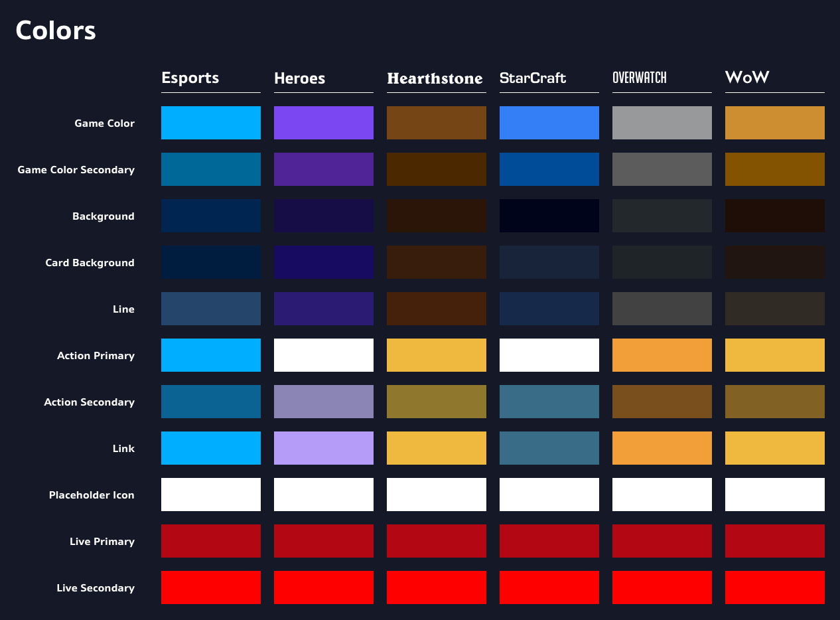Select the StarCraft column header

coord(533,78)
